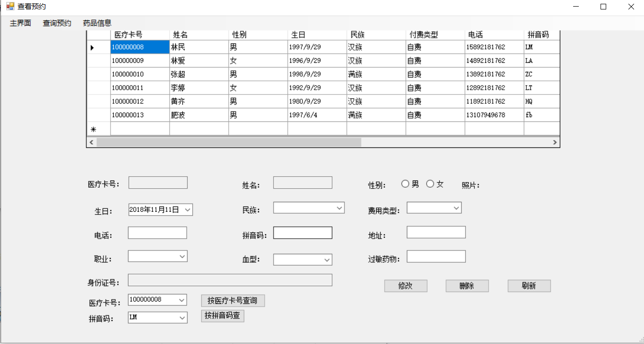Maximize the 查看预约 window
The height and width of the screenshot is (344, 644).
click(603, 7)
